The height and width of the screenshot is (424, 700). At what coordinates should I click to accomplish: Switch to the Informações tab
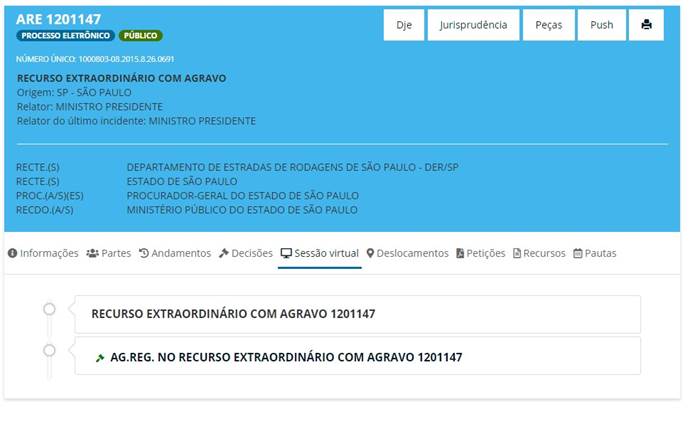click(43, 254)
